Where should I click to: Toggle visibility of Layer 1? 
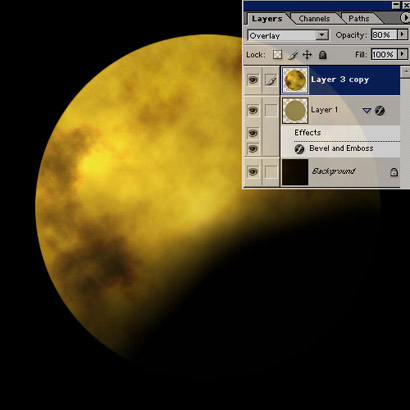pos(253,110)
